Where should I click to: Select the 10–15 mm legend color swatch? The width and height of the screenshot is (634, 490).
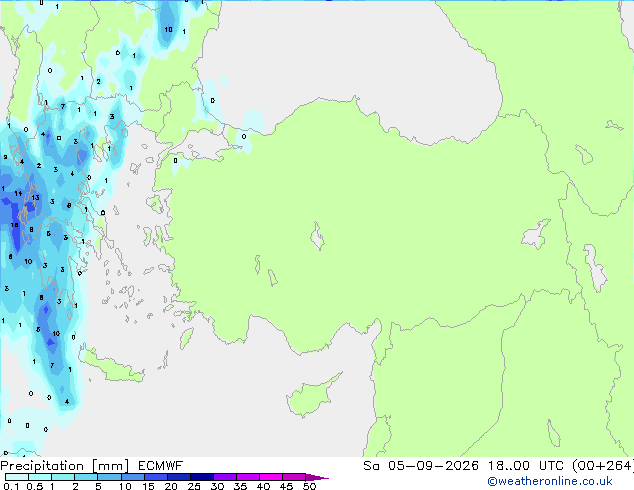click(133, 477)
